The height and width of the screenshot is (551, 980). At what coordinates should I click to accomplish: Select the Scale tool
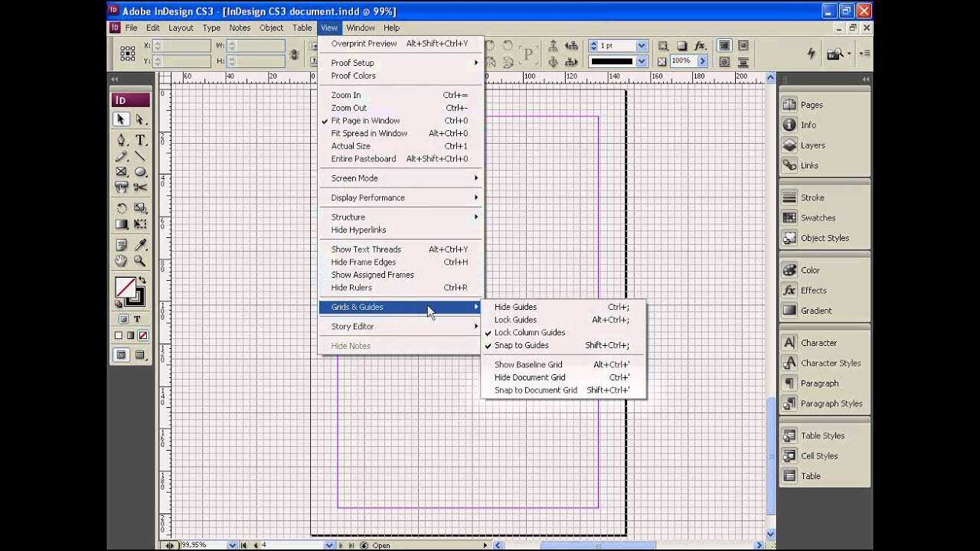[x=140, y=208]
